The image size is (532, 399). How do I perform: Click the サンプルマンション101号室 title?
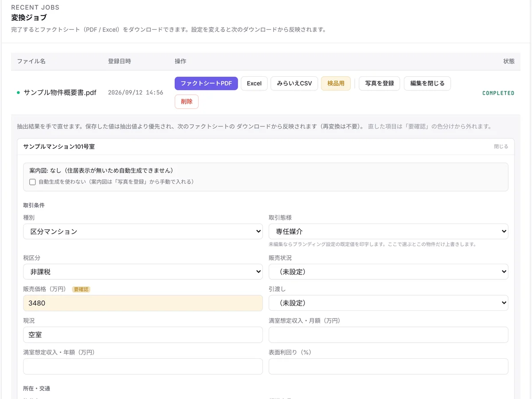pyautogui.click(x=59, y=146)
